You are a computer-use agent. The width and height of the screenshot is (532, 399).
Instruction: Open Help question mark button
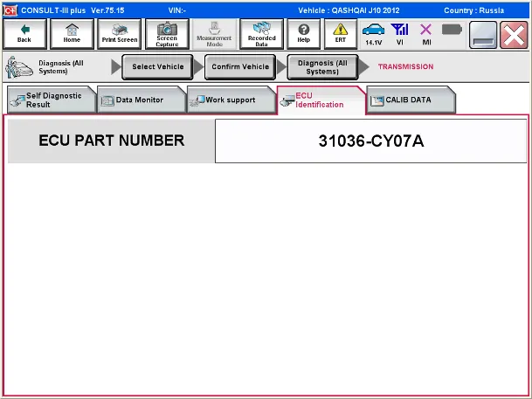pyautogui.click(x=304, y=34)
